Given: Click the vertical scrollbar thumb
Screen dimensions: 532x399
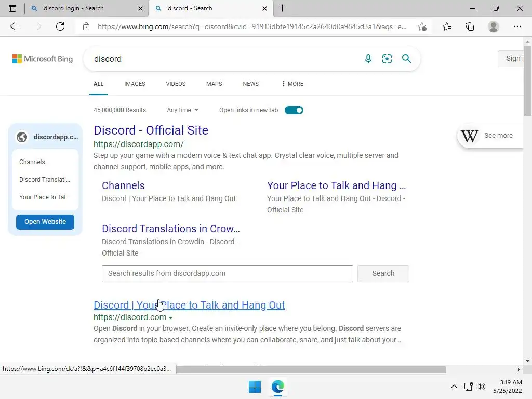Looking at the screenshot, I should click(x=527, y=81).
